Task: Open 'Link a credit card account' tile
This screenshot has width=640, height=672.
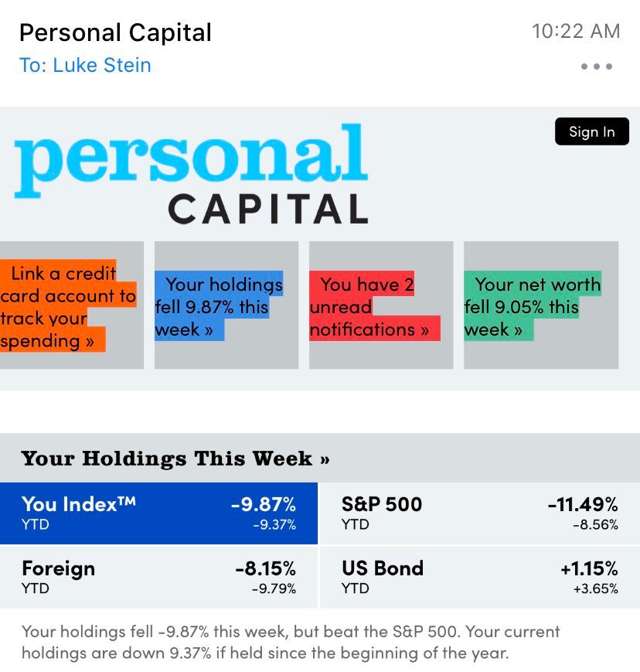Action: (68, 306)
